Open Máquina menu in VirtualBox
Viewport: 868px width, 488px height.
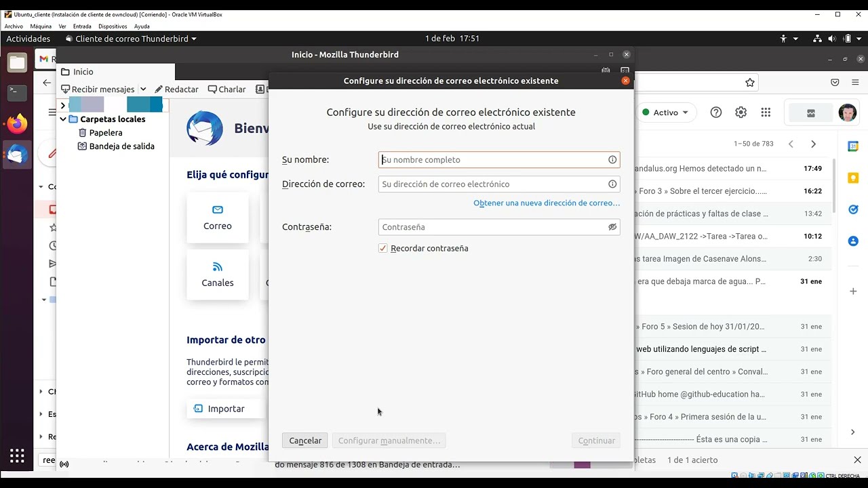point(41,26)
